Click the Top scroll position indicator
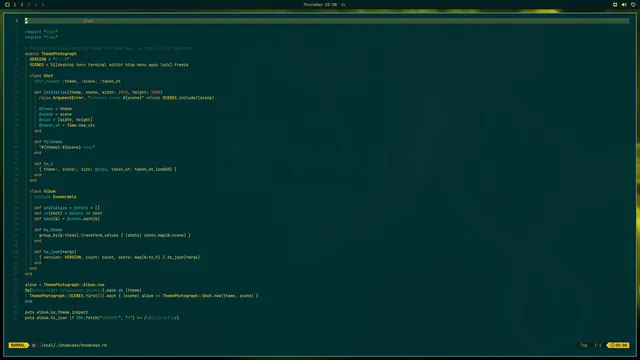The image size is (640, 360). [x=584, y=345]
